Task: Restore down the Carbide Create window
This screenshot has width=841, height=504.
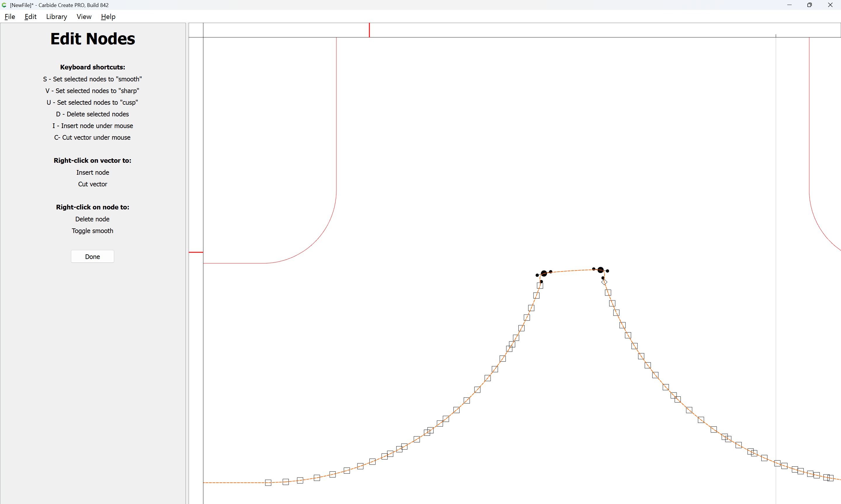Action: pos(809,5)
